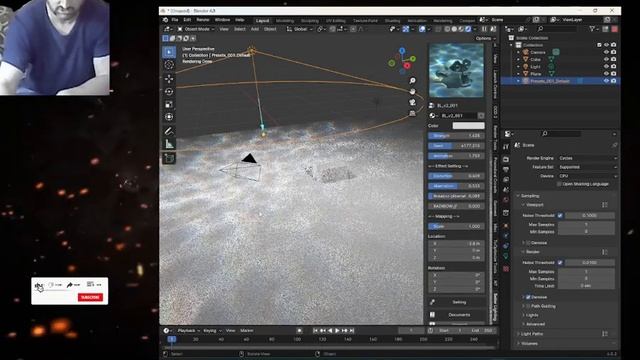Screen dimensions: 640x360
Task: Adjust the Scale slider under Mapping
Action: (x=456, y=227)
